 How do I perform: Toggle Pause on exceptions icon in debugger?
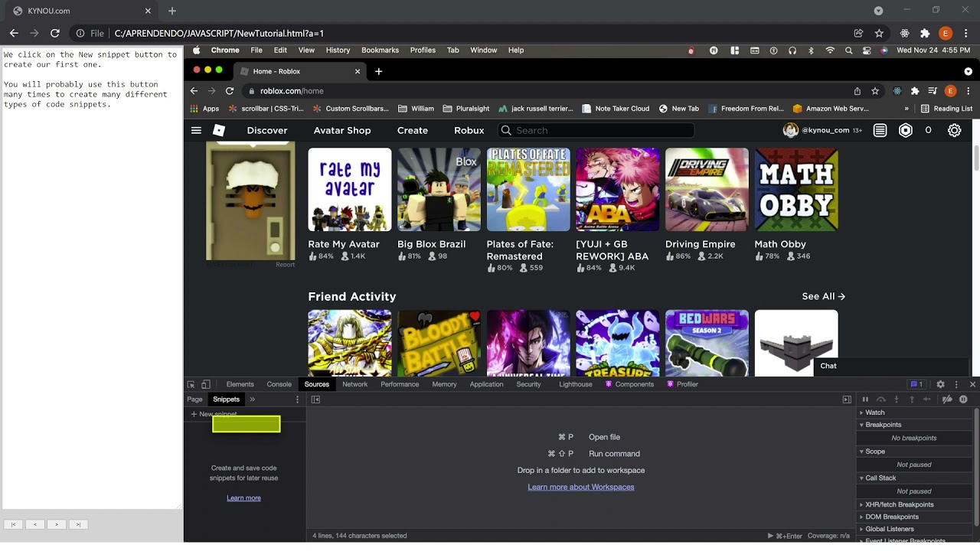tap(963, 399)
